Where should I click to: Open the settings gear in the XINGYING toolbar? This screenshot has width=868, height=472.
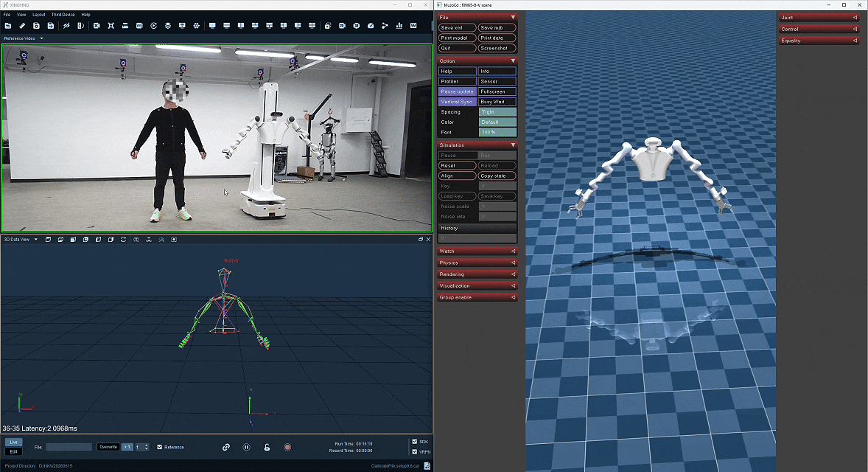pyautogui.click(x=197, y=26)
